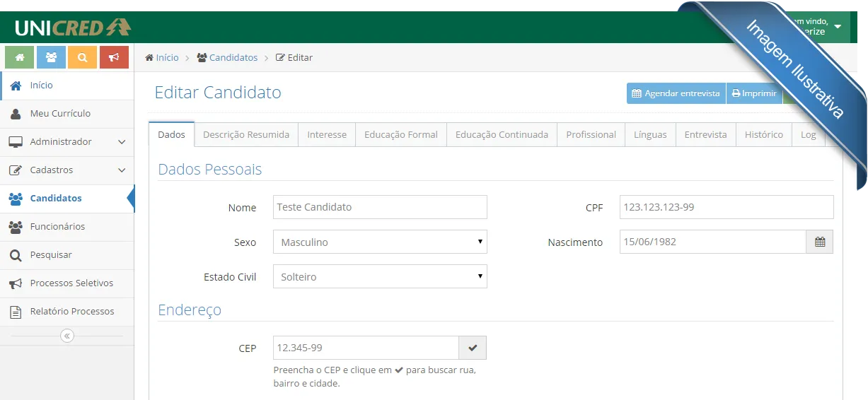This screenshot has height=400, width=868.
Task: Click the orange search shortcut icon
Action: [82, 57]
